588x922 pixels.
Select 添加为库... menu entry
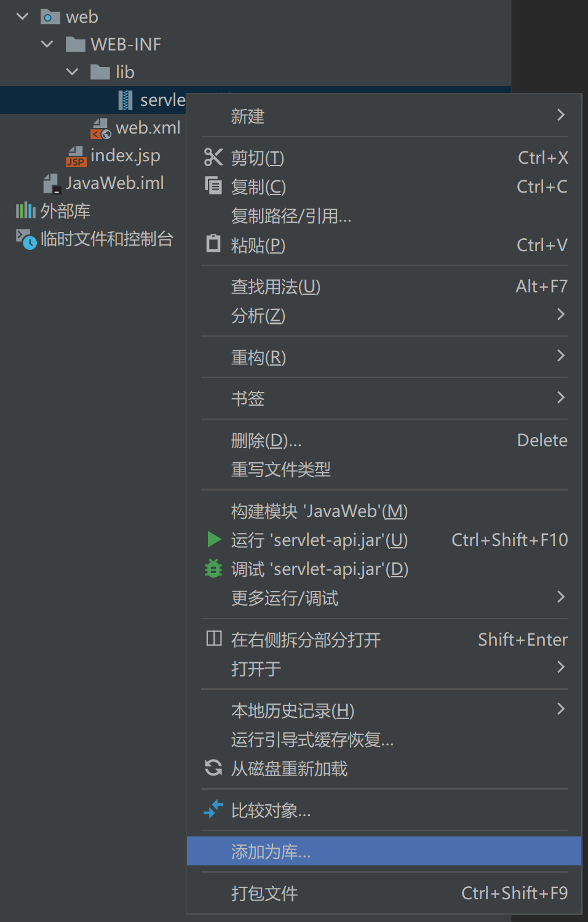[271, 851]
